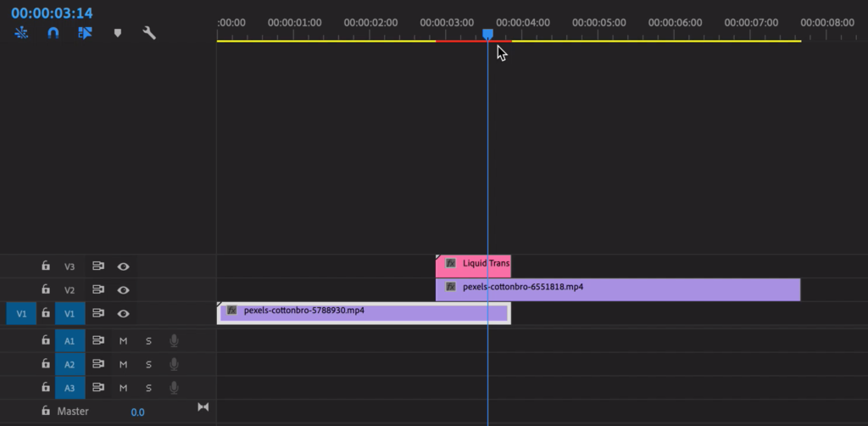Screen dimensions: 868x426
Task: Click the voice-over microphone on A1
Action: 174,341
